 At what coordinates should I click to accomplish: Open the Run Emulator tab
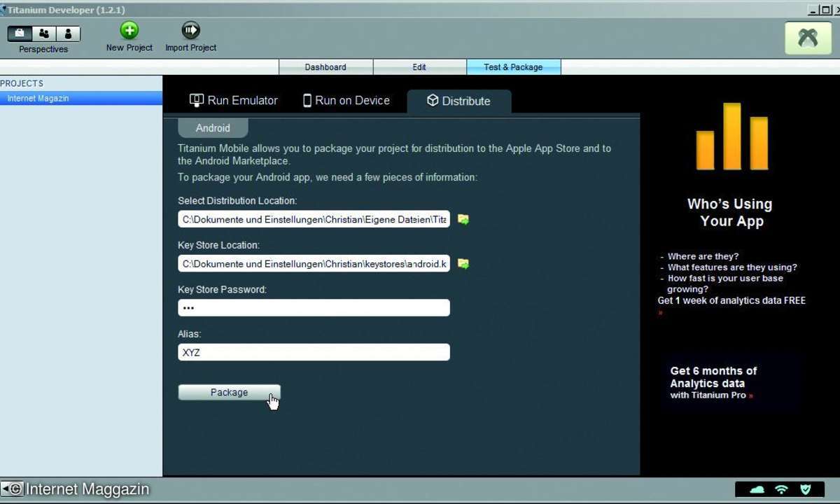tap(234, 101)
